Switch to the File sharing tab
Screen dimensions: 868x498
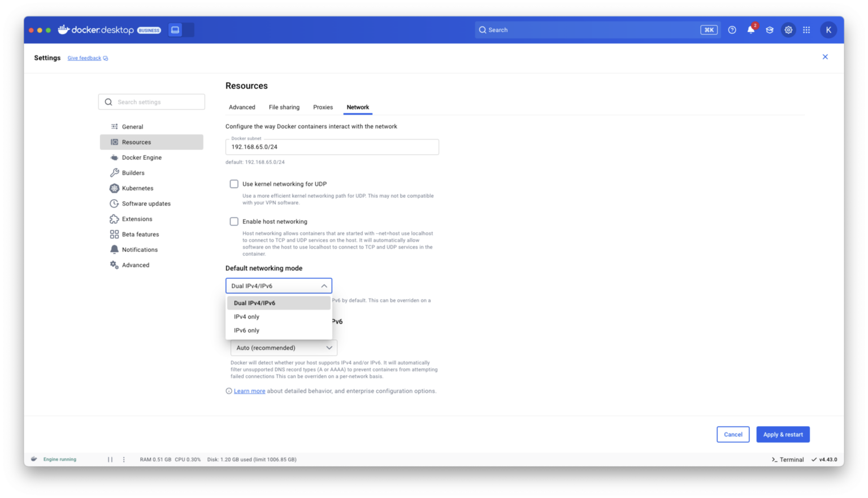point(284,107)
